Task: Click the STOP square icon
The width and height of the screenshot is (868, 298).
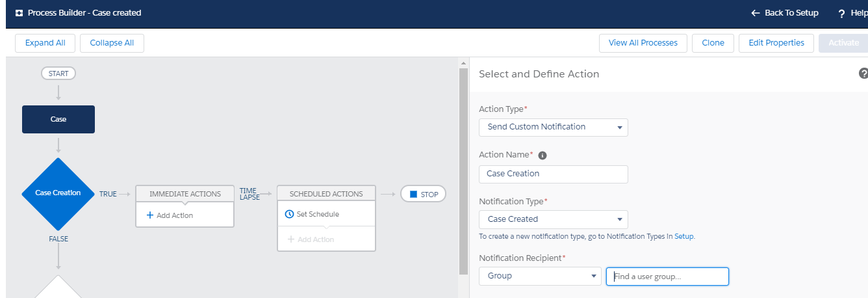Action: 413,194
